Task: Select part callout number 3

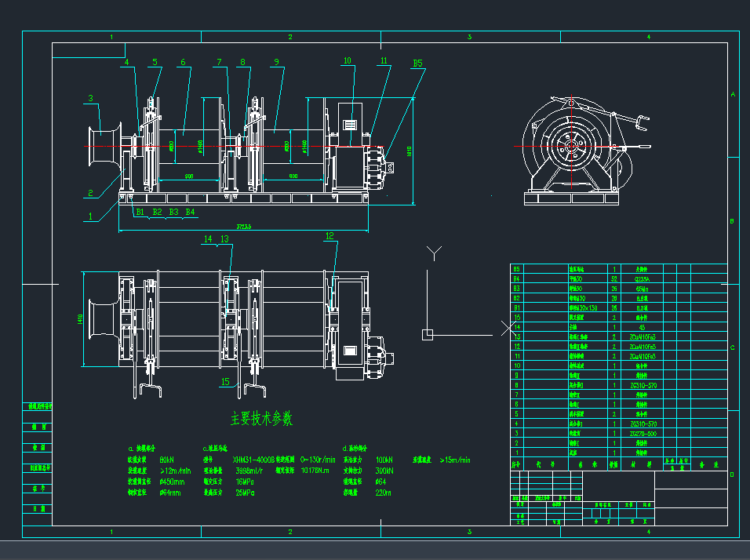Action: coord(91,99)
